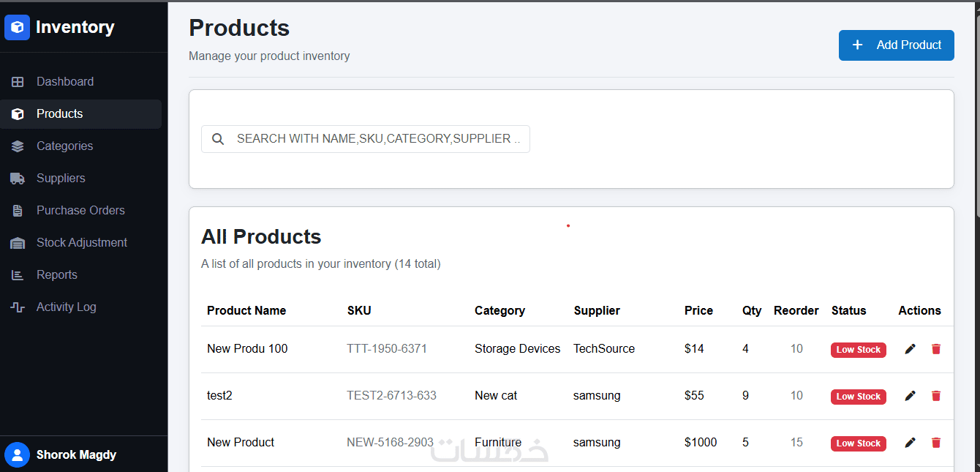Delete the test2 product row
This screenshot has width=980, height=472.
(x=936, y=396)
